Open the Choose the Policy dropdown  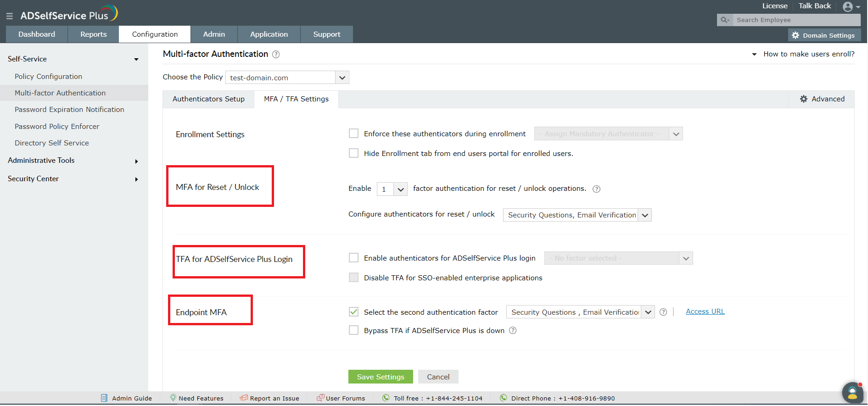click(287, 78)
